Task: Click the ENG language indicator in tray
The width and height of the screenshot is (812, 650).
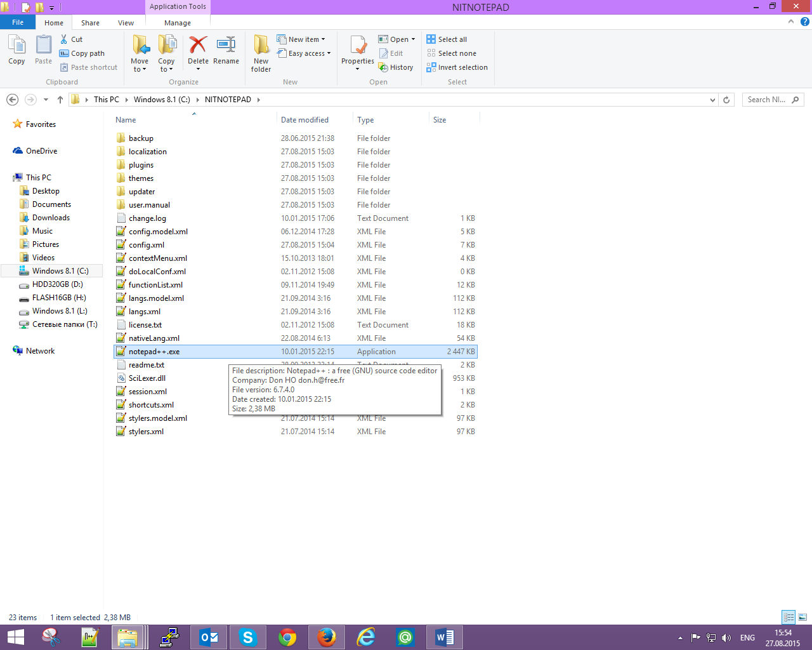Action: click(747, 637)
